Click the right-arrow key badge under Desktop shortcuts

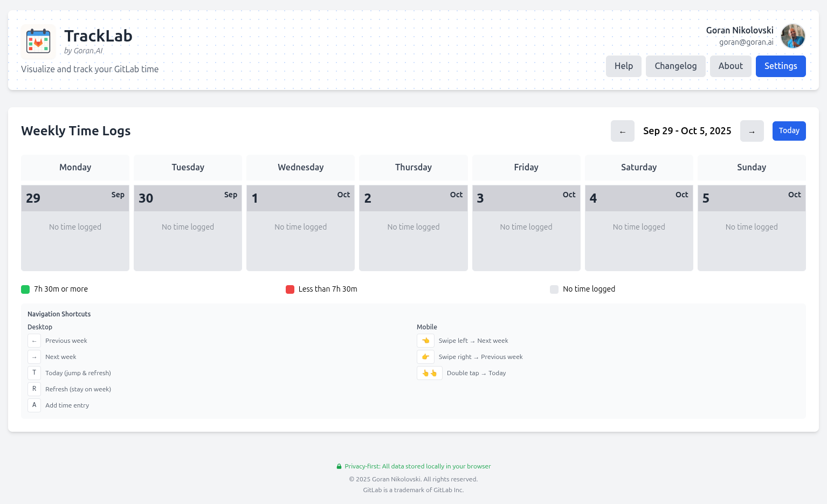(x=34, y=356)
